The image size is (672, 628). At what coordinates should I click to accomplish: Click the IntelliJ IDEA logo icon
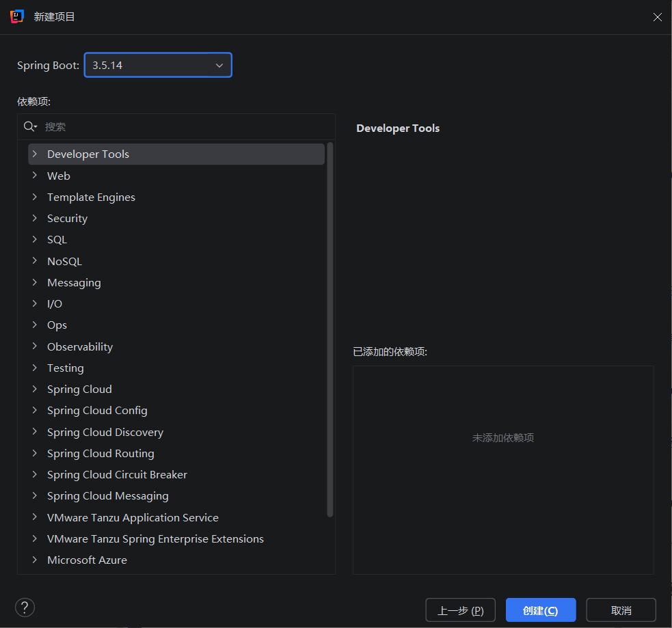[16, 16]
